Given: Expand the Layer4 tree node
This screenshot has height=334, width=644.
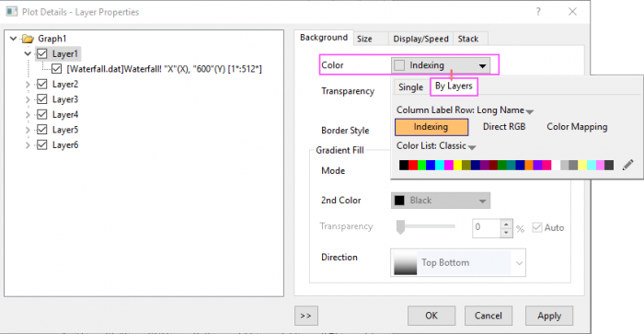Looking at the screenshot, I should 28,115.
